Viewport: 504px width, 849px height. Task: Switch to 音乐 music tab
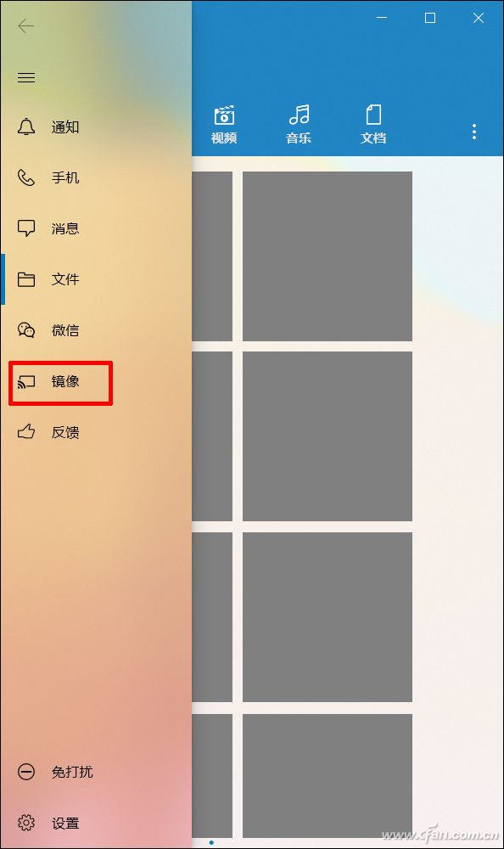click(299, 125)
